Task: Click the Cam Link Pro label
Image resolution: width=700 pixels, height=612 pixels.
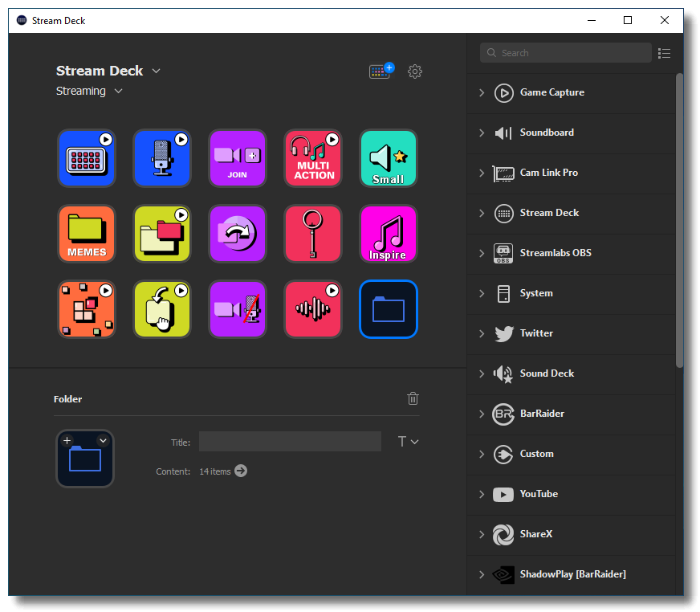Action: [x=548, y=173]
